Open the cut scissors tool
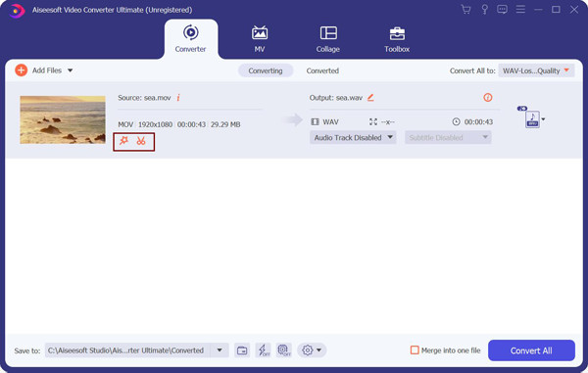 pos(141,141)
